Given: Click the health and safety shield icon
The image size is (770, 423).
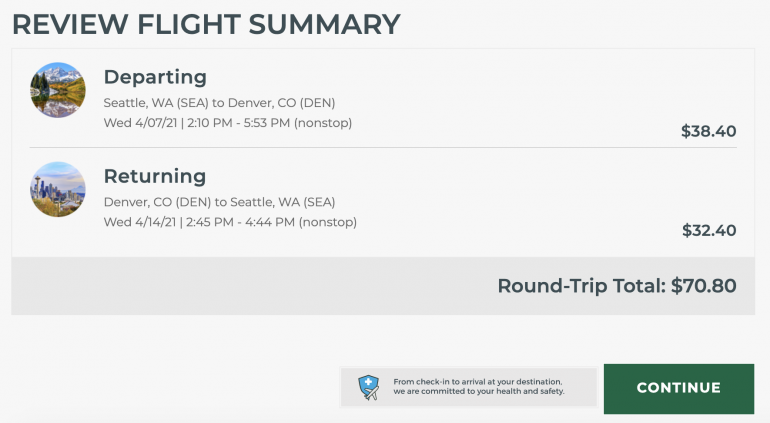Looking at the screenshot, I should point(369,387).
